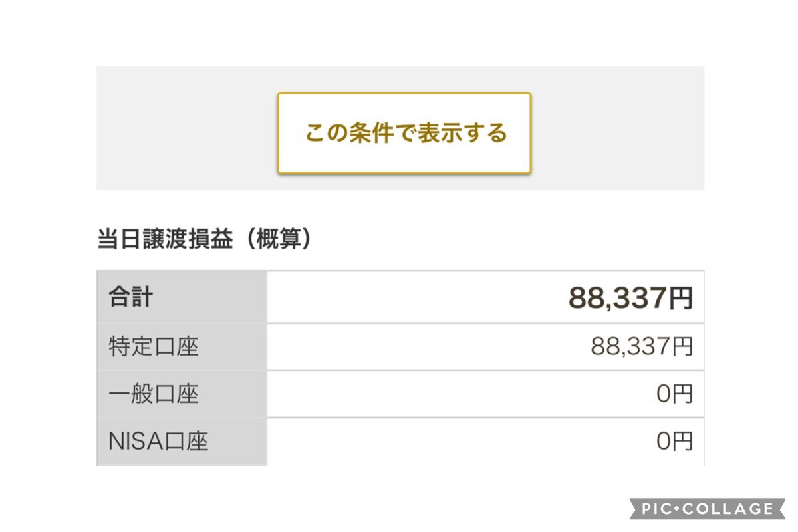Select the 合計 row header cell
Viewport: 798px width, 532px height.
[182, 297]
